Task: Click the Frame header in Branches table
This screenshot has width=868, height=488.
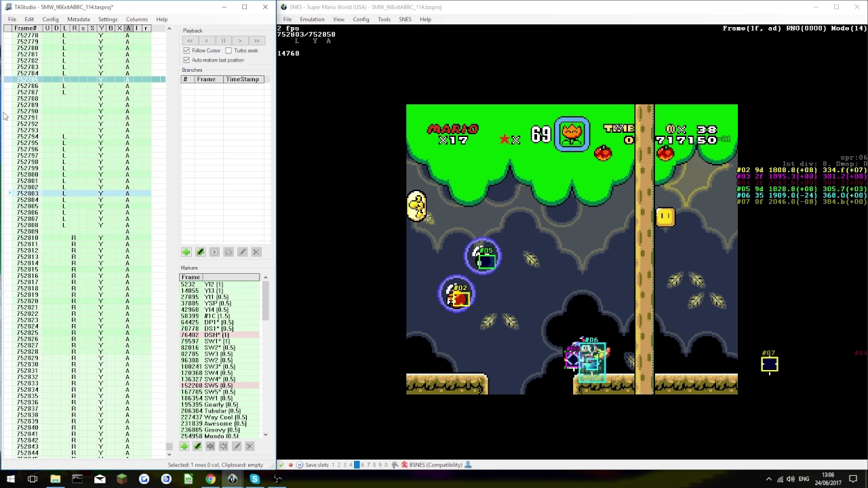Action: pyautogui.click(x=206, y=79)
